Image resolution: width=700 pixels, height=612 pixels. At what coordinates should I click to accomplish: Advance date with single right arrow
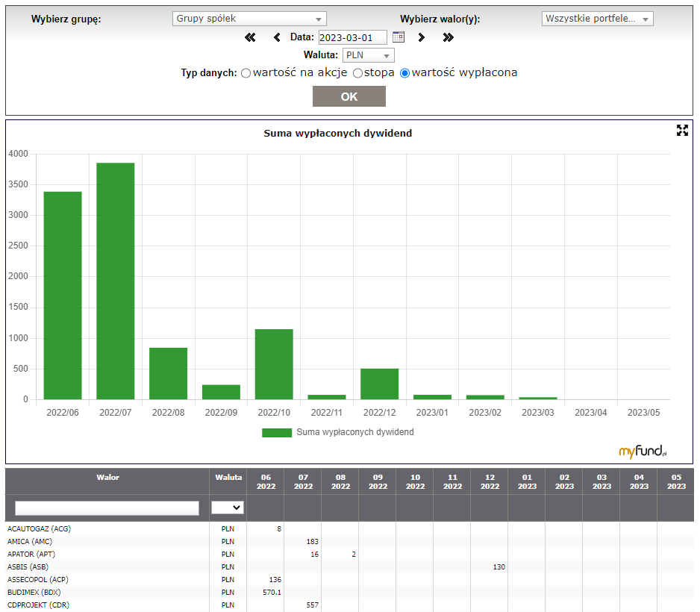point(421,37)
